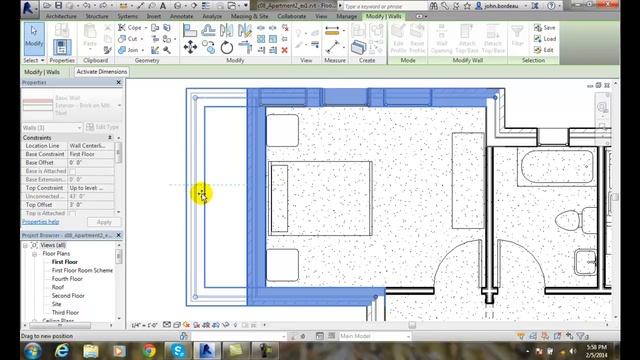Open the Massing & Site tab
Viewport: 640px width, 360px height.
pos(249,16)
